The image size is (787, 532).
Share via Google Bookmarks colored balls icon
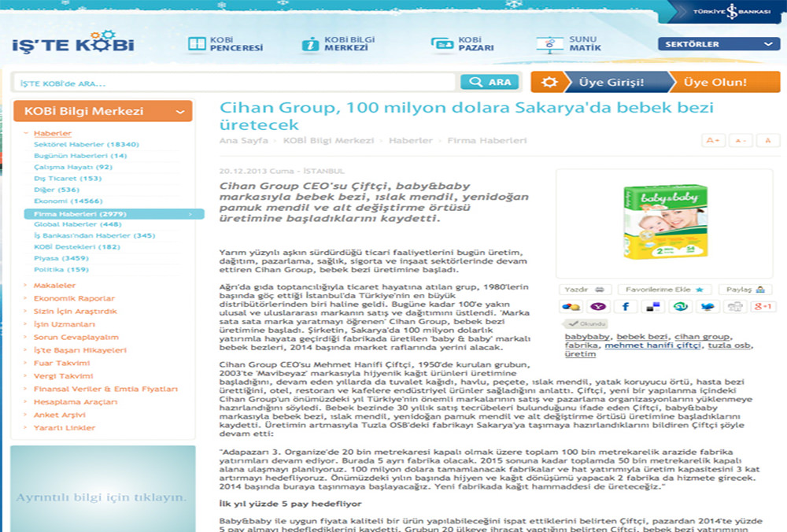click(x=571, y=307)
